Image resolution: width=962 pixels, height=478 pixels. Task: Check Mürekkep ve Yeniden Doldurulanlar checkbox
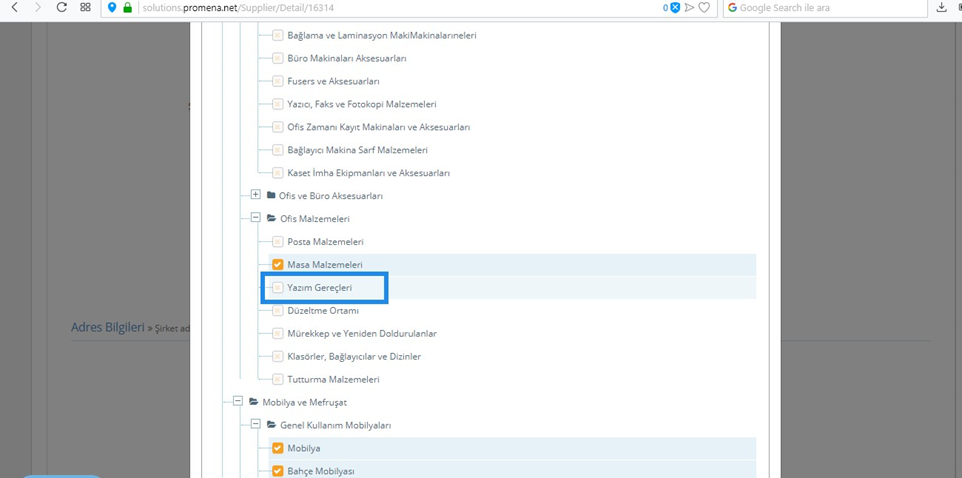click(278, 333)
